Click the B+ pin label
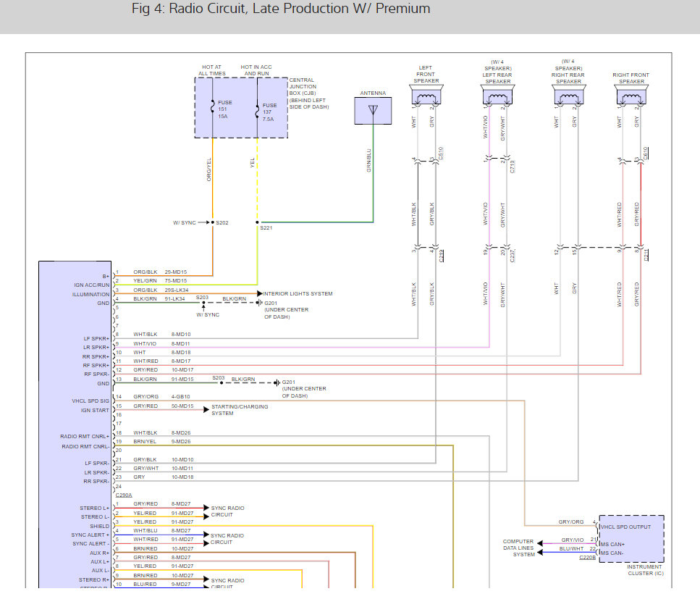 [x=106, y=276]
